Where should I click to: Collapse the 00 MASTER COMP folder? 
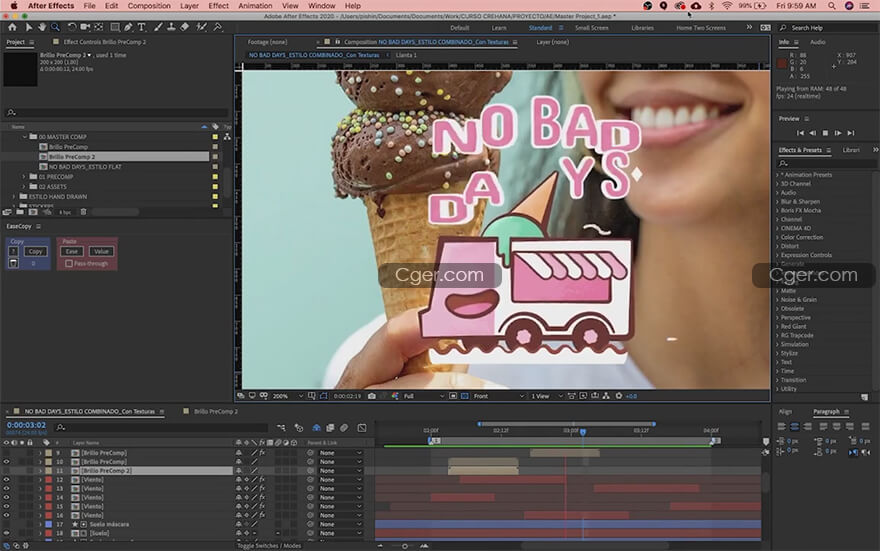tap(25, 137)
